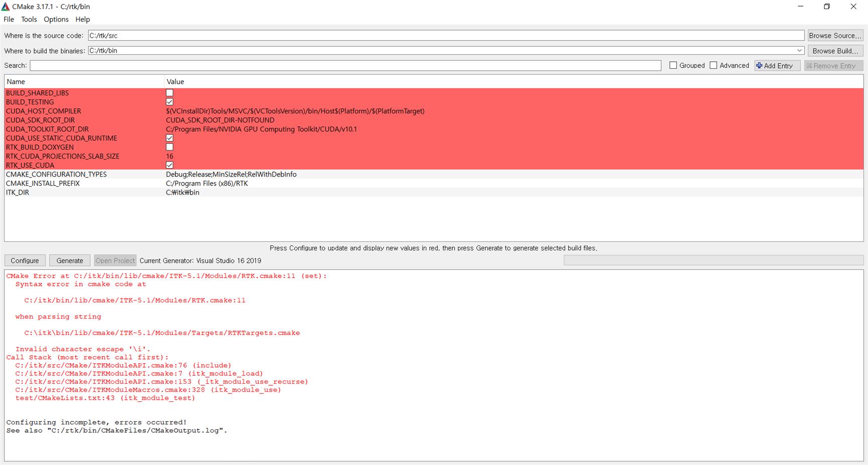The image size is (868, 465).
Task: Click Browse Build button
Action: 835,51
